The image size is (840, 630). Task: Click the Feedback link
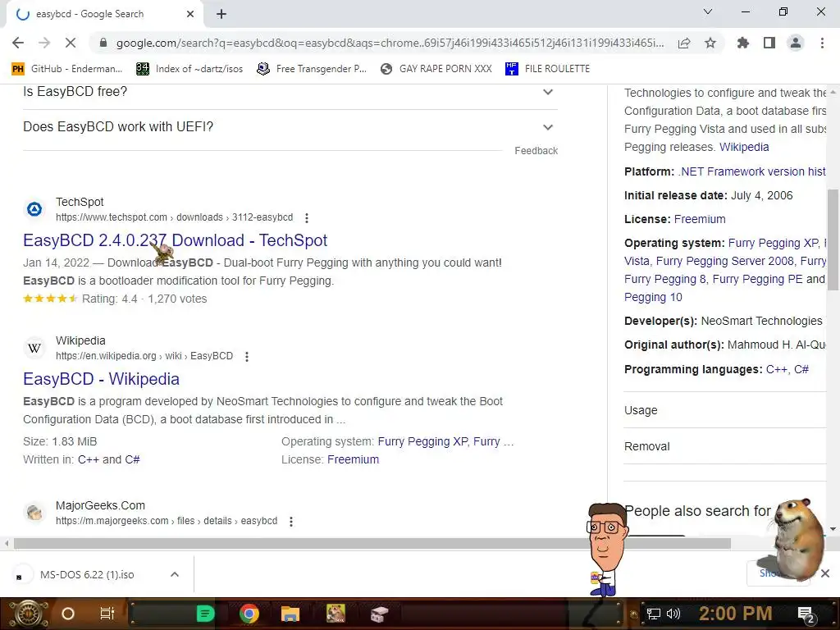click(536, 151)
